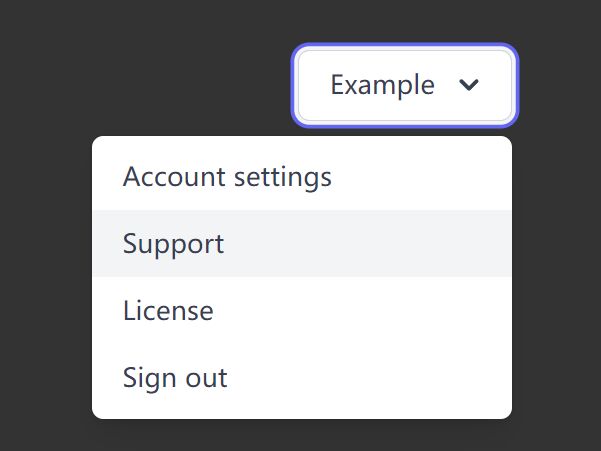Viewport: 601px width, 451px height.
Task: Click the word settings in Account settings
Action: [283, 178]
